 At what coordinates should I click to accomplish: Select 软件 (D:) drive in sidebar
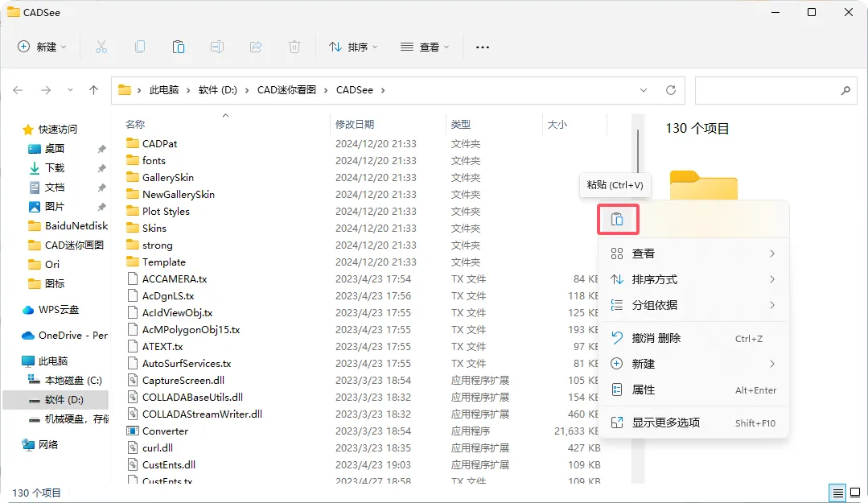click(56, 399)
